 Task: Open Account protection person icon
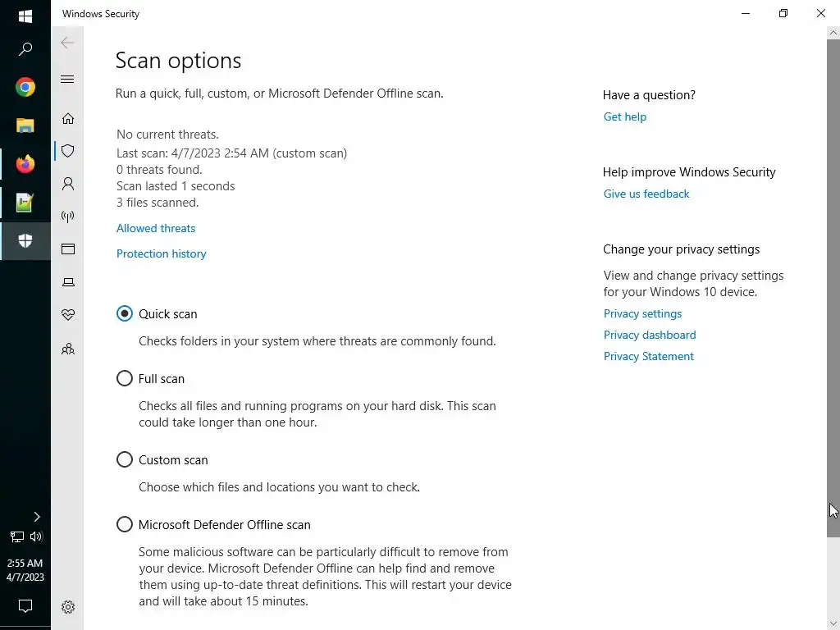click(x=68, y=184)
